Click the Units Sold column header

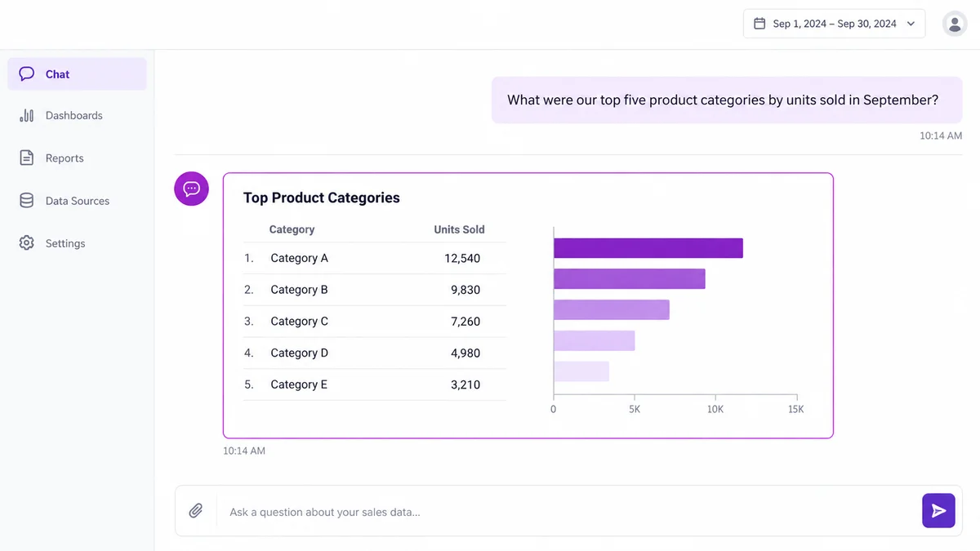coord(459,229)
